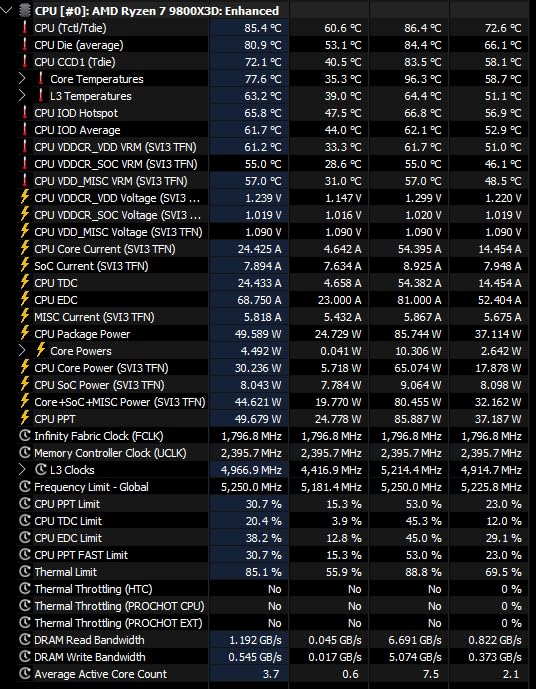Click the thermometer icon for CPU IOD Hotspot
Image resolution: width=536 pixels, height=689 pixels.
[25, 113]
